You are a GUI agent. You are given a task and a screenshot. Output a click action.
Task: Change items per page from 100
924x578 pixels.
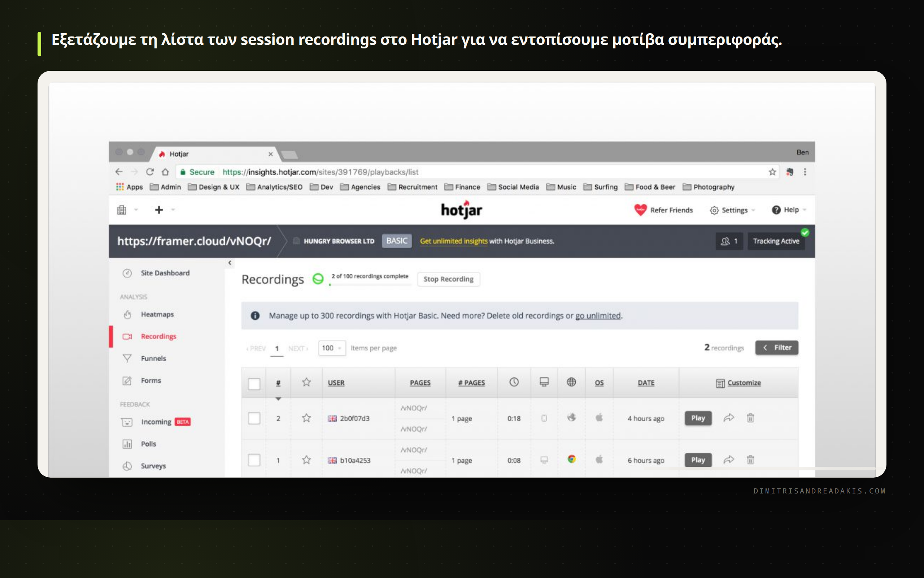332,348
